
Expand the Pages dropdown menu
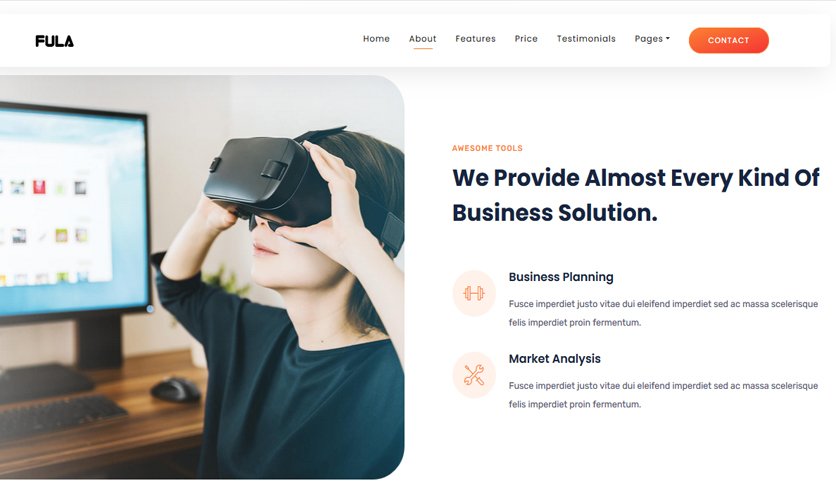(x=652, y=39)
